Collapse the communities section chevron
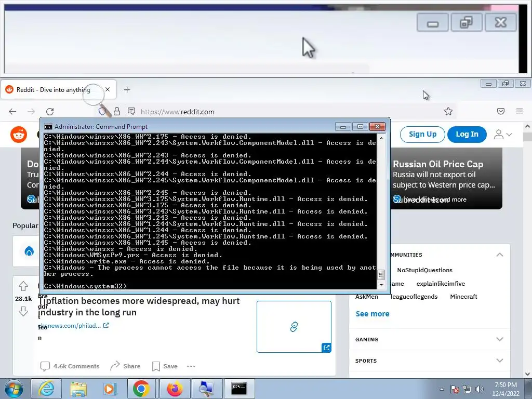 pyautogui.click(x=499, y=255)
